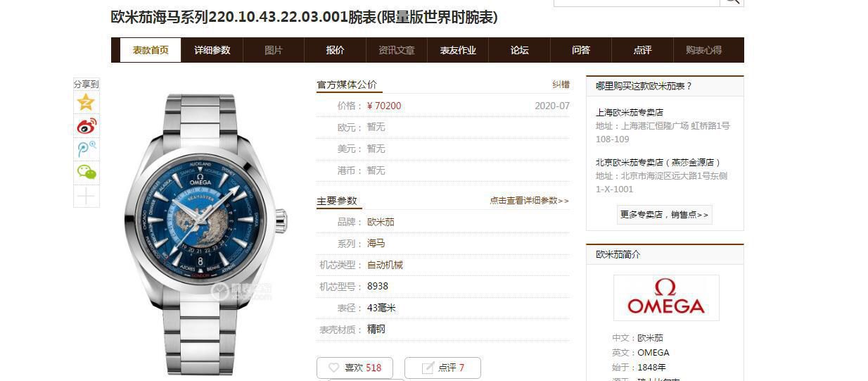Click the search magnifier icon
This screenshot has width=868, height=381.
click(732, 1)
